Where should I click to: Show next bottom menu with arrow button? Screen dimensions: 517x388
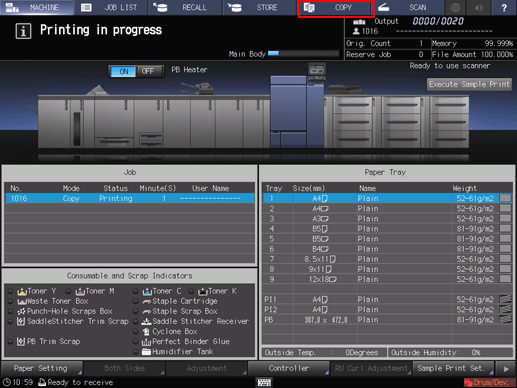coord(506,369)
